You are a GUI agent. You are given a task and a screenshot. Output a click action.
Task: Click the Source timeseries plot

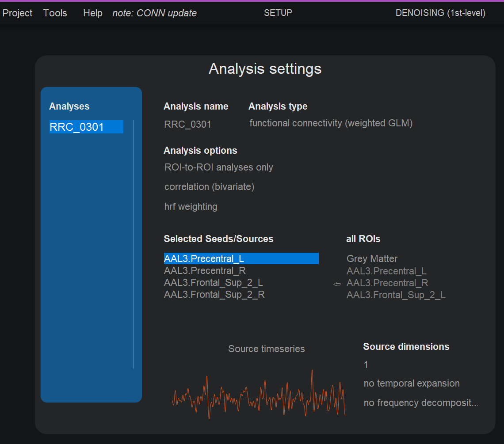[259, 395]
